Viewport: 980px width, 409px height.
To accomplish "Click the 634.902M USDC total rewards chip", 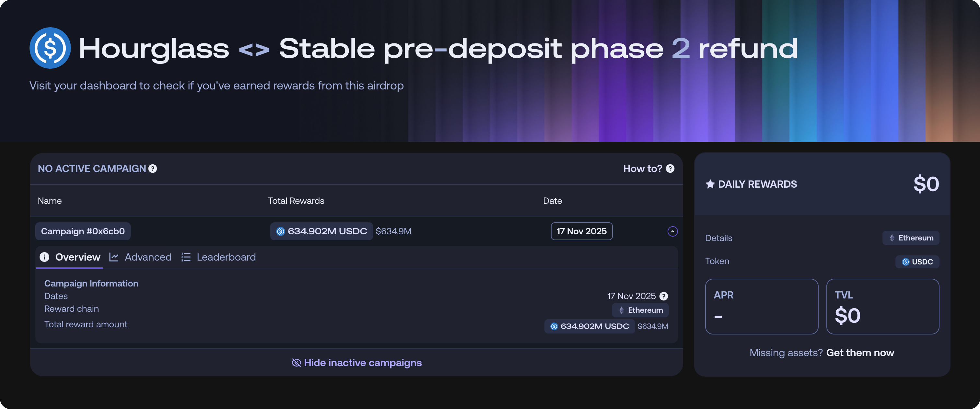I will (321, 231).
